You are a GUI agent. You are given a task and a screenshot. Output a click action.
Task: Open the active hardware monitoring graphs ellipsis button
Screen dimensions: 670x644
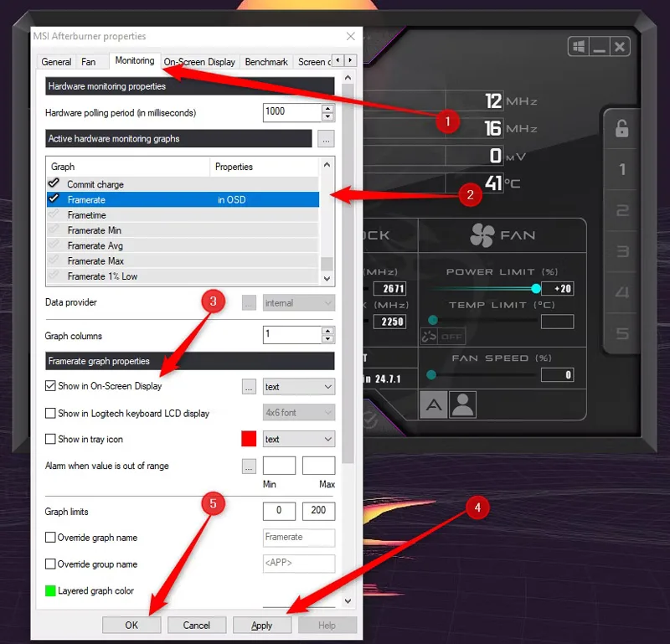pyautogui.click(x=326, y=139)
